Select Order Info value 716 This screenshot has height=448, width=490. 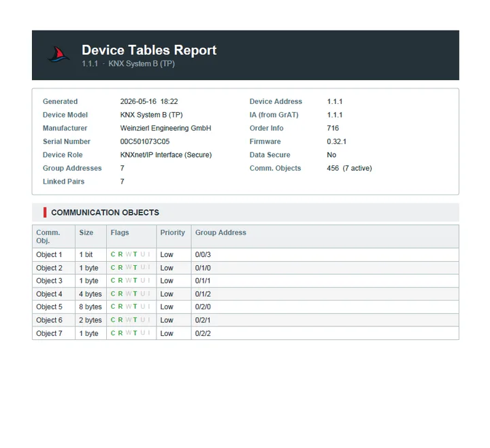click(333, 128)
